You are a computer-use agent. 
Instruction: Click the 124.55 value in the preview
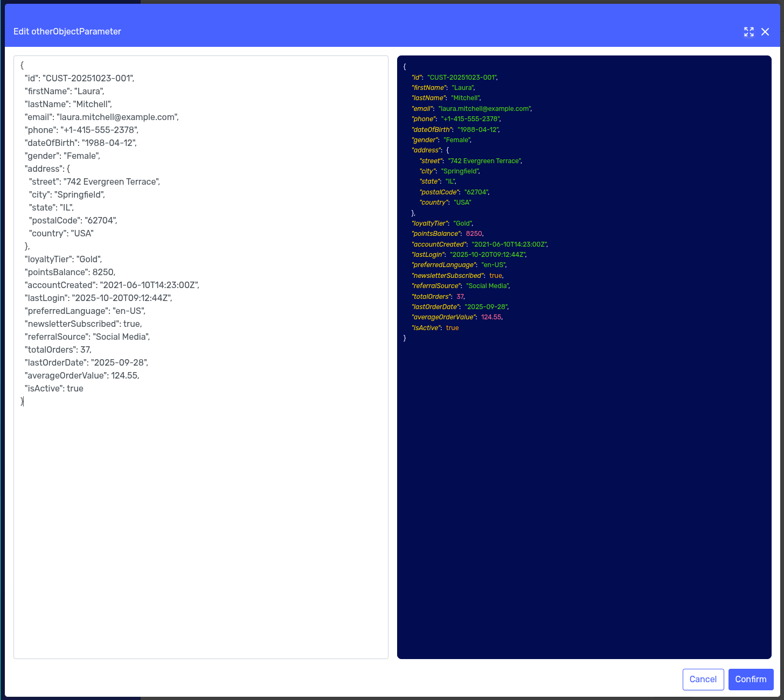tap(491, 317)
